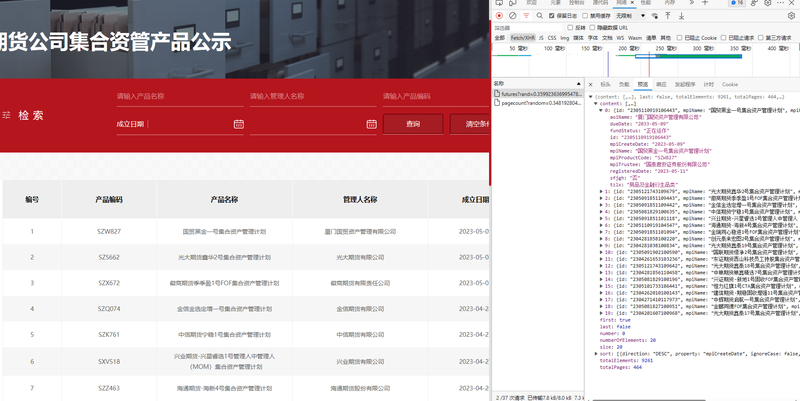This screenshot has width=800, height=401.
Task: Click product name 光大期货鑫华2号集合资产管理计划
Action: [224, 257]
